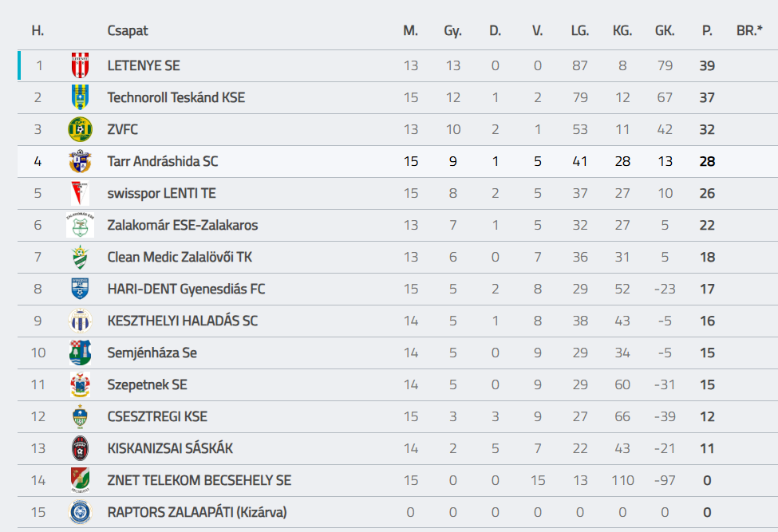Click the Csapat column header
Image resolution: width=778 pixels, height=532 pixels.
pyautogui.click(x=128, y=31)
